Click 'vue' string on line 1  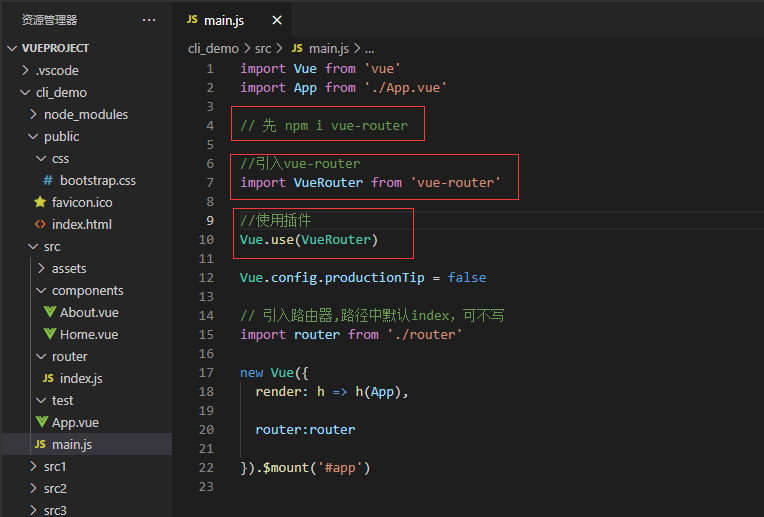[x=382, y=69]
